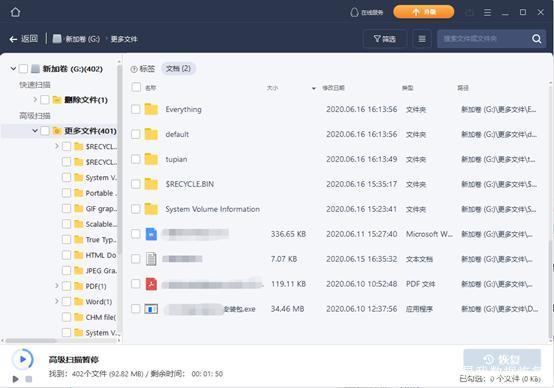Screen dimensions: 554x388
Task: Sort by the size column header
Action: click(x=272, y=88)
